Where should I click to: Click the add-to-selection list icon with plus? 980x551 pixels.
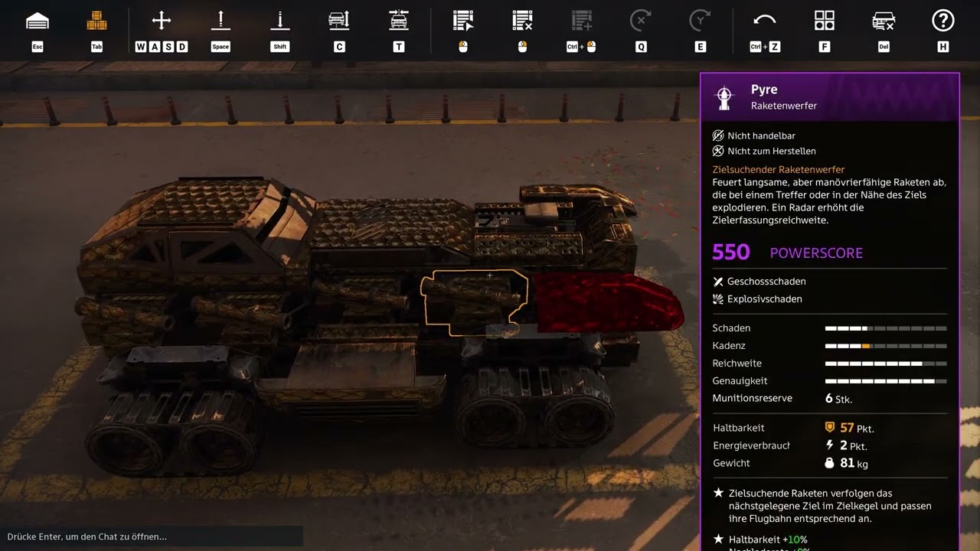click(582, 21)
